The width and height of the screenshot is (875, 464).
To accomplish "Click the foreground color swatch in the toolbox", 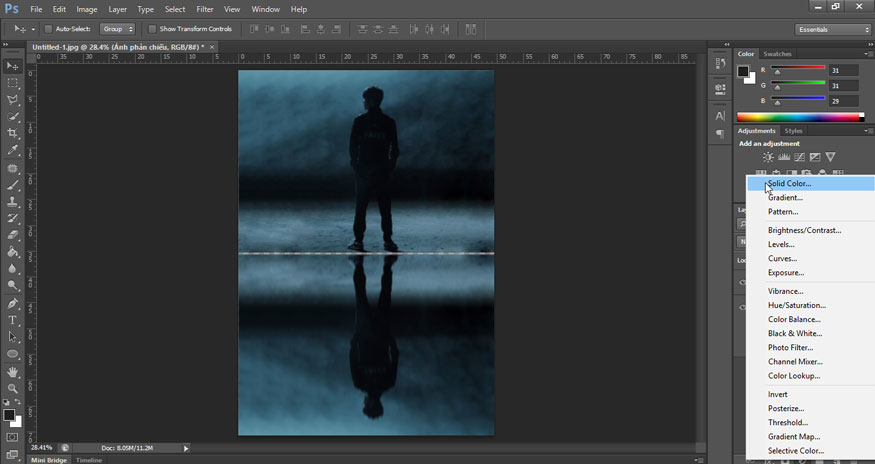I will tap(9, 415).
